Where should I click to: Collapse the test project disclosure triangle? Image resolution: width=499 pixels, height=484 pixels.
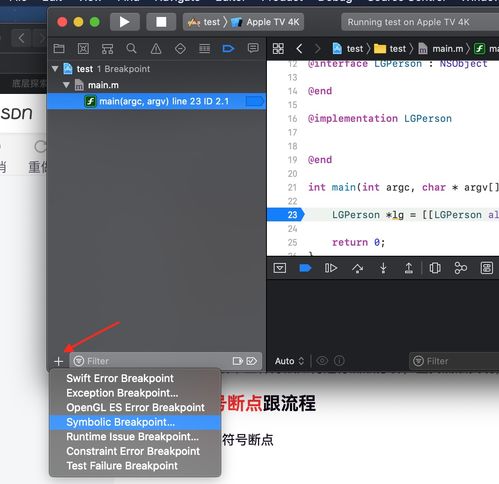[x=55, y=69]
